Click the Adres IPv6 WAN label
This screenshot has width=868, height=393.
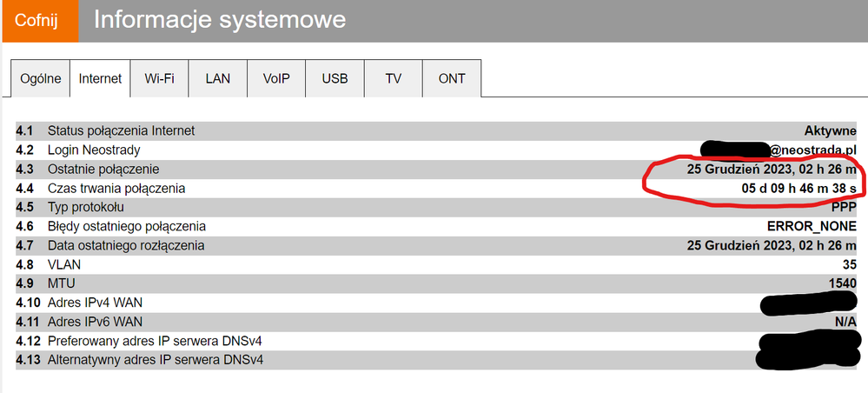pos(95,322)
